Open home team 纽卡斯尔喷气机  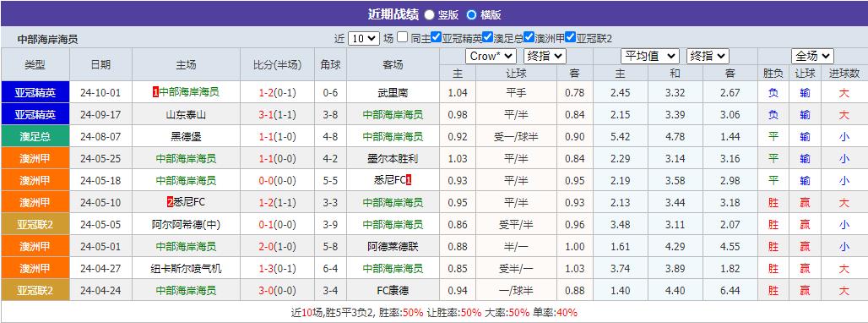(186, 269)
